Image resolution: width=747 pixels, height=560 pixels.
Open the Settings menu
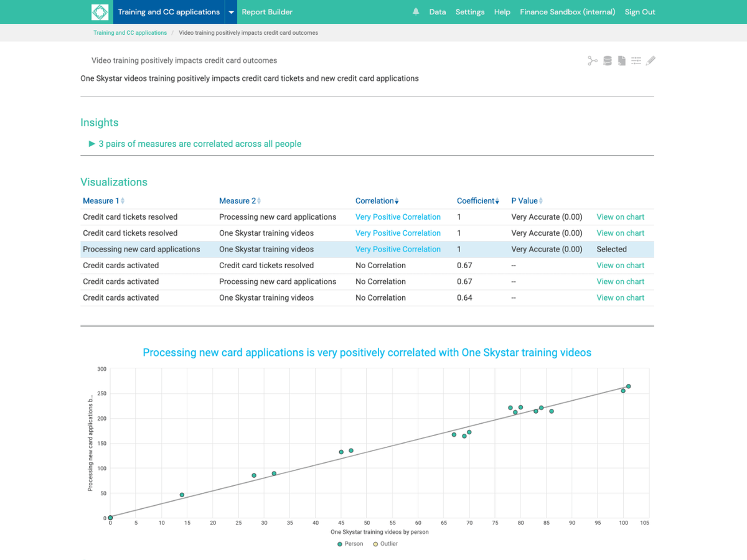point(470,11)
